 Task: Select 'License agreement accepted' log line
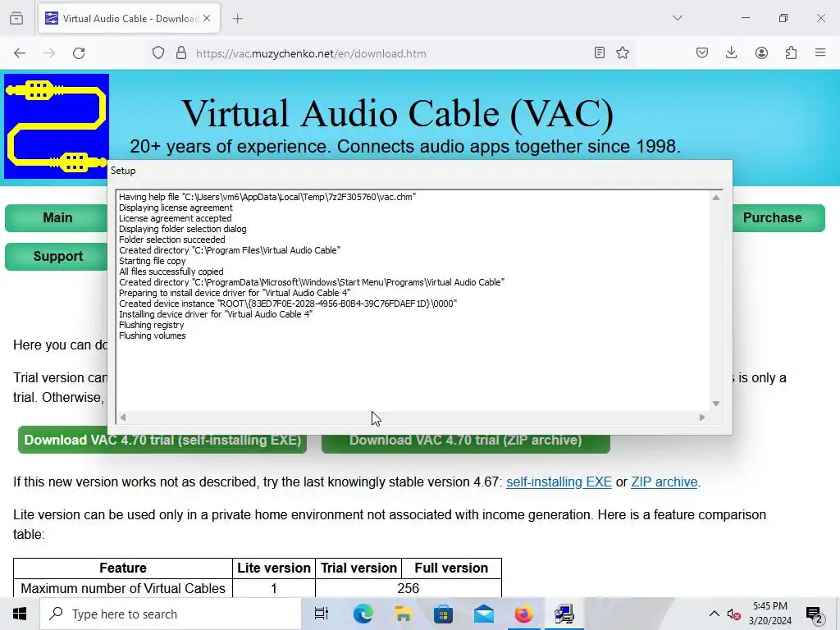pos(176,218)
